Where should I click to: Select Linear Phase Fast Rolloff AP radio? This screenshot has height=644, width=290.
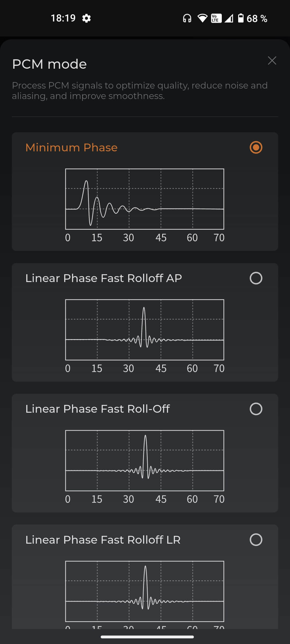pyautogui.click(x=256, y=278)
